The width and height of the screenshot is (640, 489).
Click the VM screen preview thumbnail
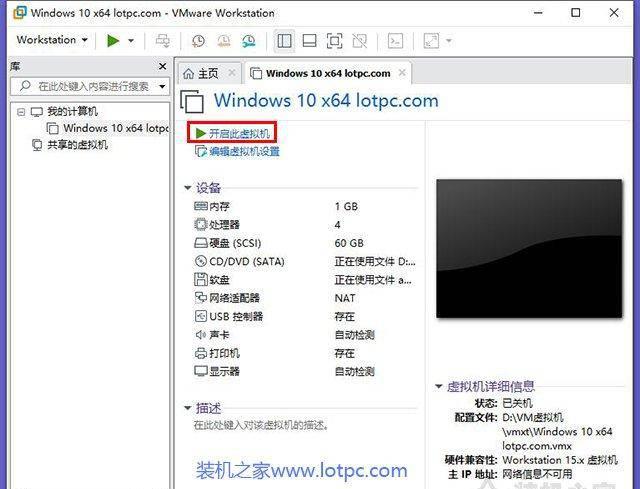529,248
